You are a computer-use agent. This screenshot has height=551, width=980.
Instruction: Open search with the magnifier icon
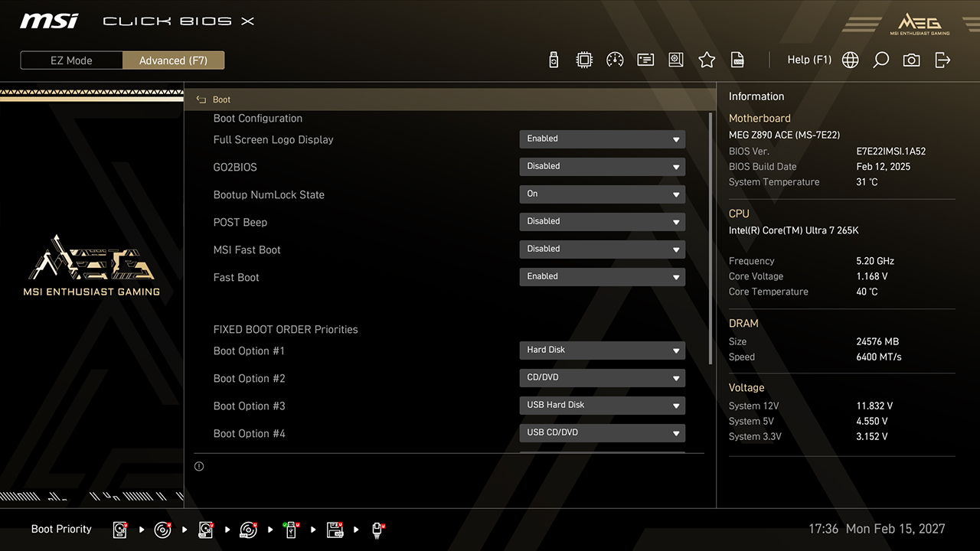click(880, 60)
